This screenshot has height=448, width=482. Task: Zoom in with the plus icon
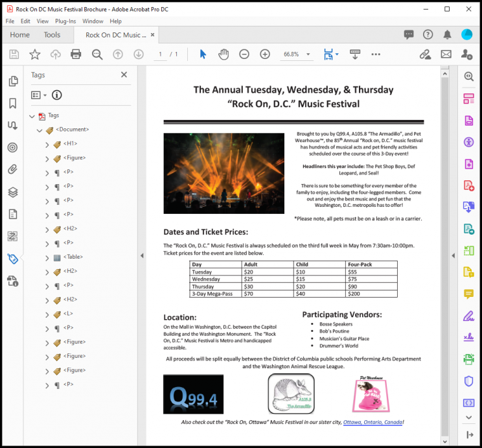pos(265,54)
